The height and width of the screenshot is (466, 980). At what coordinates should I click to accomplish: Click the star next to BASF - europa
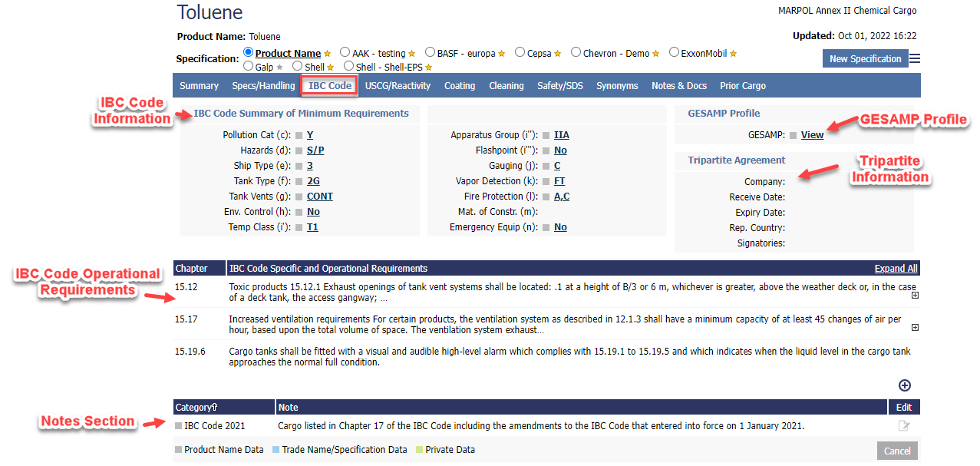point(502,54)
